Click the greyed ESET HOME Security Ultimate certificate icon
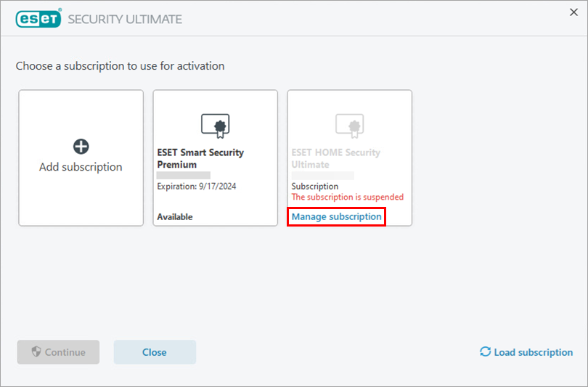The height and width of the screenshot is (387, 588). tap(349, 126)
